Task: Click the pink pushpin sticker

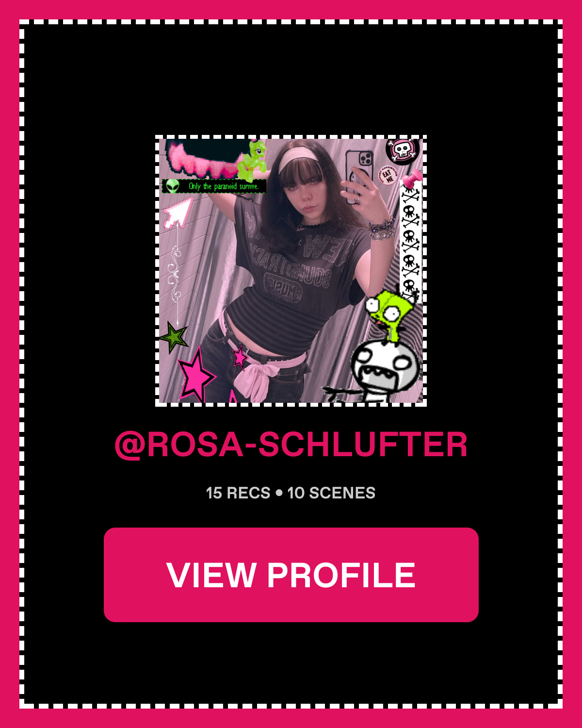Action: [411, 180]
